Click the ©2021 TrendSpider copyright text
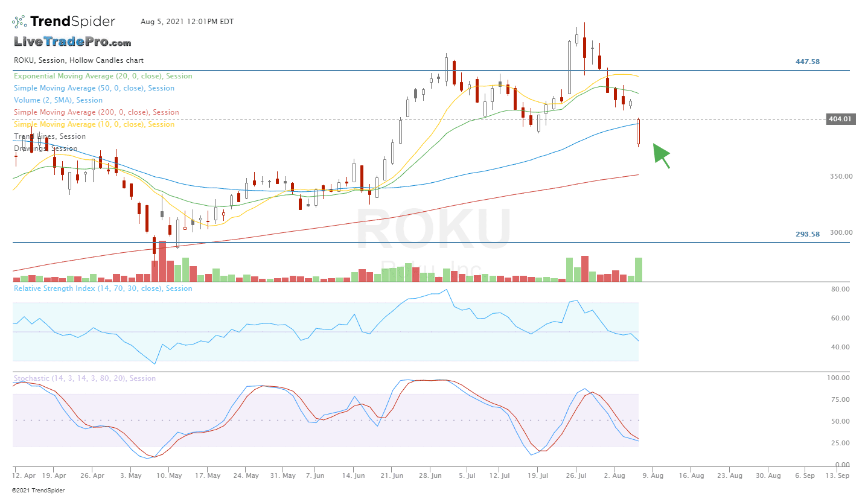This screenshot has width=868, height=496. coord(38,491)
